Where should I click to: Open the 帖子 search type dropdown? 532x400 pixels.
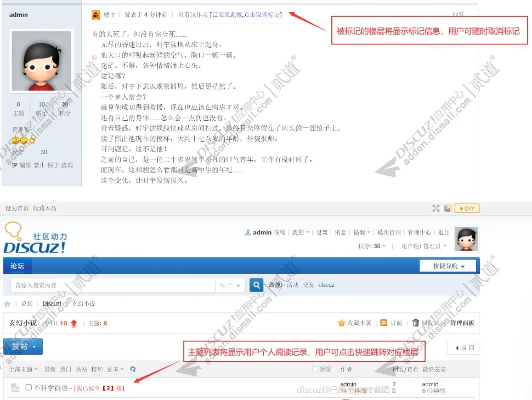point(230,285)
